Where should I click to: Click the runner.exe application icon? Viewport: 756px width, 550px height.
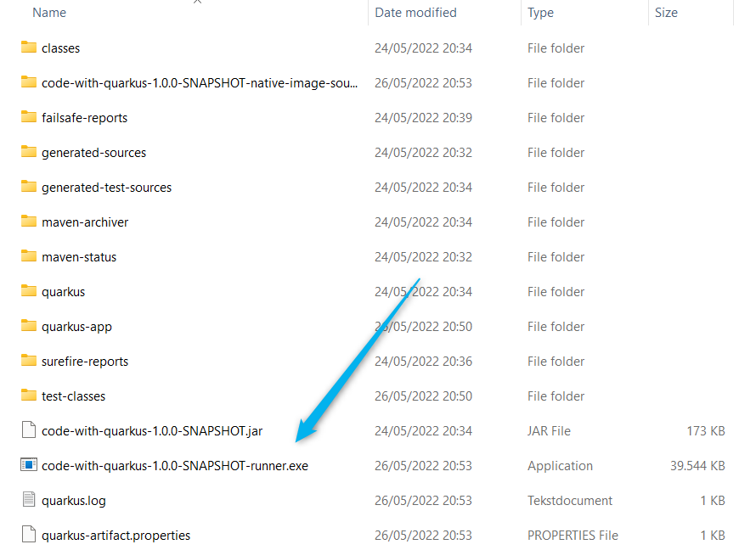click(28, 465)
